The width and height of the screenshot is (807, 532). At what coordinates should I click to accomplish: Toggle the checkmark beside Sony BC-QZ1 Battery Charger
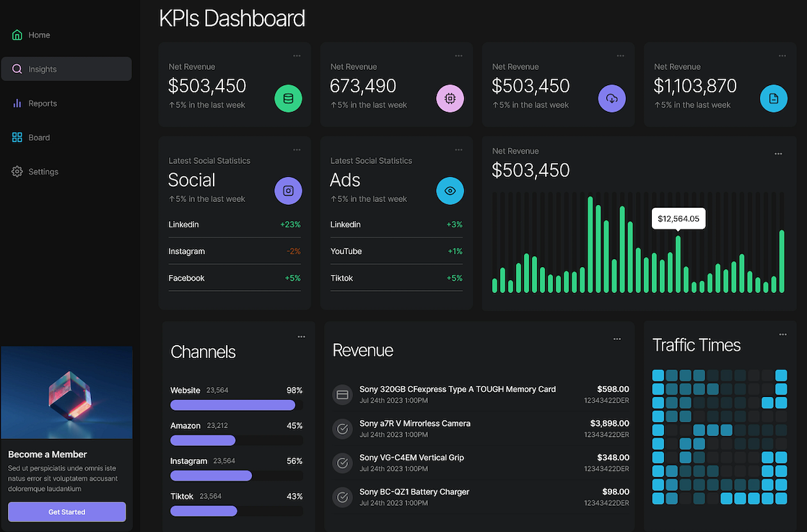tap(342, 497)
